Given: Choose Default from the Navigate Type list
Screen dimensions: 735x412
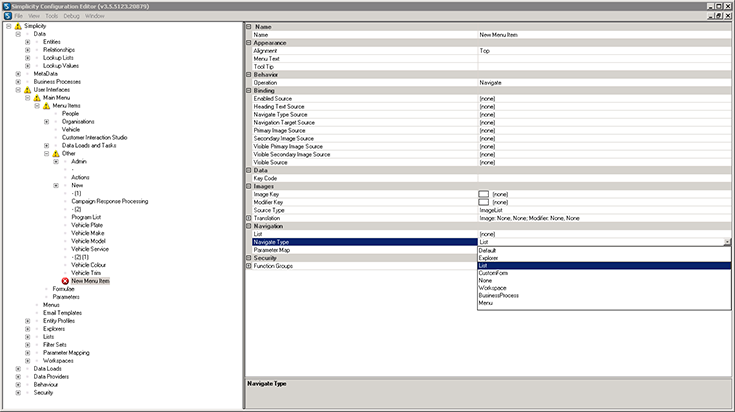Looking at the screenshot, I should 604,251.
